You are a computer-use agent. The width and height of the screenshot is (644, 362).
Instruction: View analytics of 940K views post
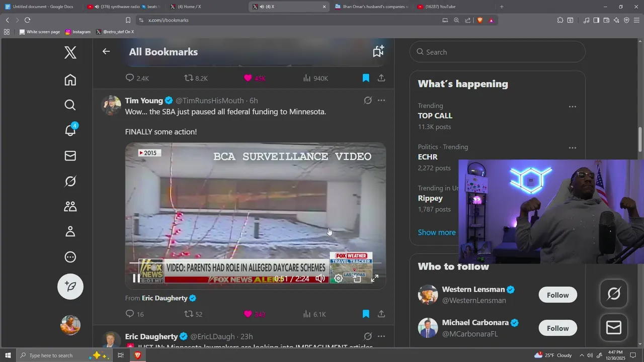pos(315,78)
